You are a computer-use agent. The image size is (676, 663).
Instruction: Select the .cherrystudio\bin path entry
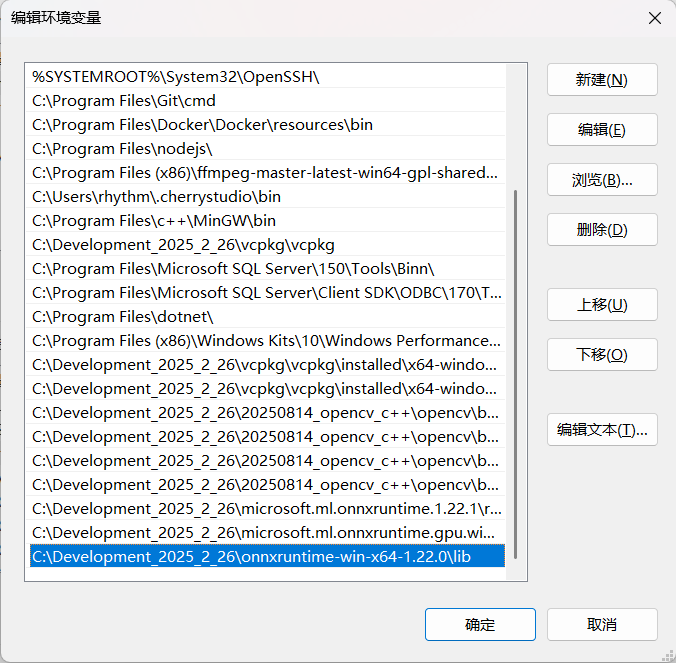(267, 197)
